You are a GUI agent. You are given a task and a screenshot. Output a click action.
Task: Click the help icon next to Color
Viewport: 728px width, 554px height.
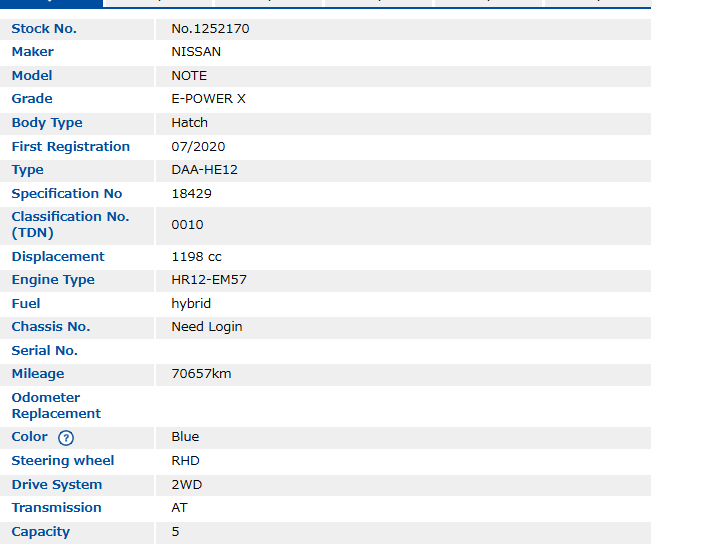66,438
